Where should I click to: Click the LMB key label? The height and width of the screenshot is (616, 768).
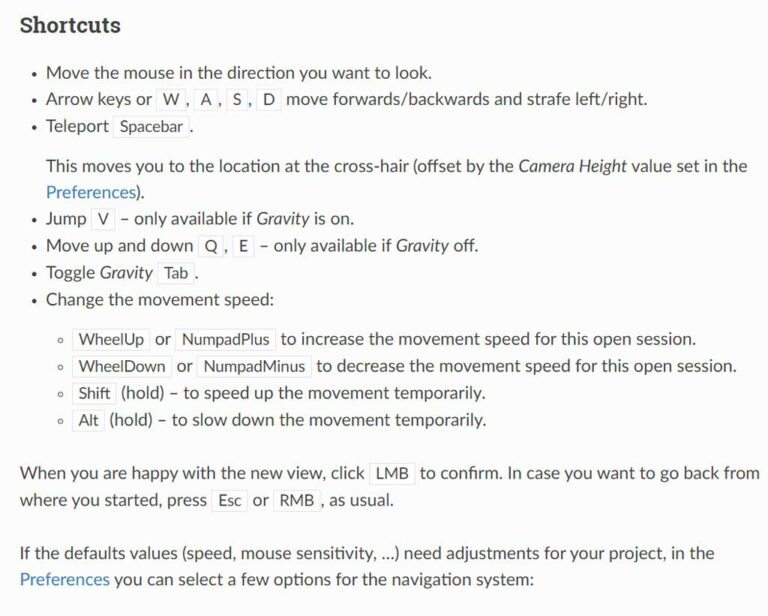[x=392, y=474]
